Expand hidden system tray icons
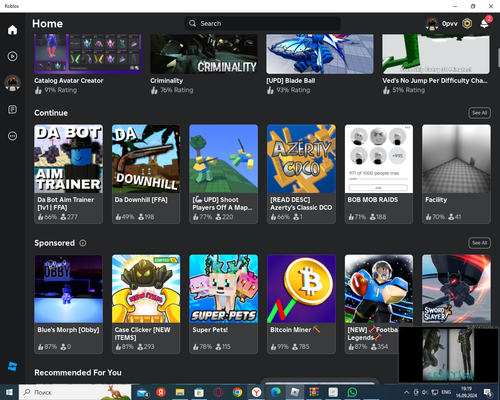This screenshot has width=500, height=400. point(406,392)
